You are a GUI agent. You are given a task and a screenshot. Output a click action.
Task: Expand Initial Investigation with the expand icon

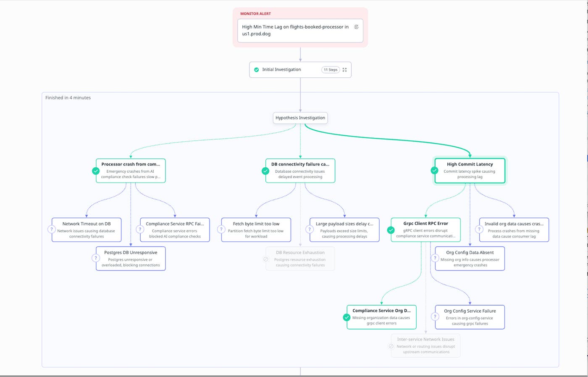(x=344, y=70)
